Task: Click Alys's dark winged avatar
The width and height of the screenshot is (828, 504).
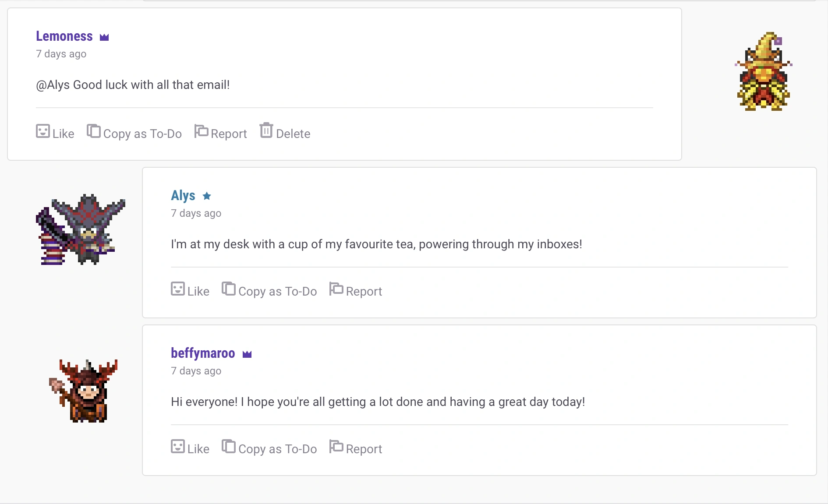Action: 81,229
